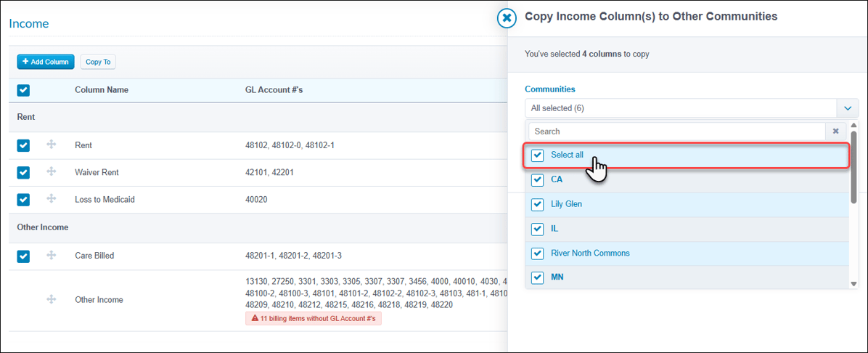The height and width of the screenshot is (353, 868).
Task: Click drag handle icon for Waiver Rent
Action: (x=52, y=172)
